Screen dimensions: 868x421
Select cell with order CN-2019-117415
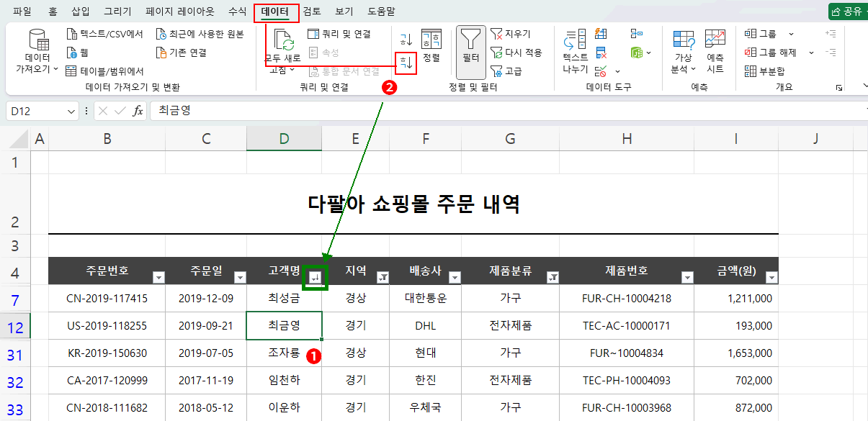[x=107, y=298]
